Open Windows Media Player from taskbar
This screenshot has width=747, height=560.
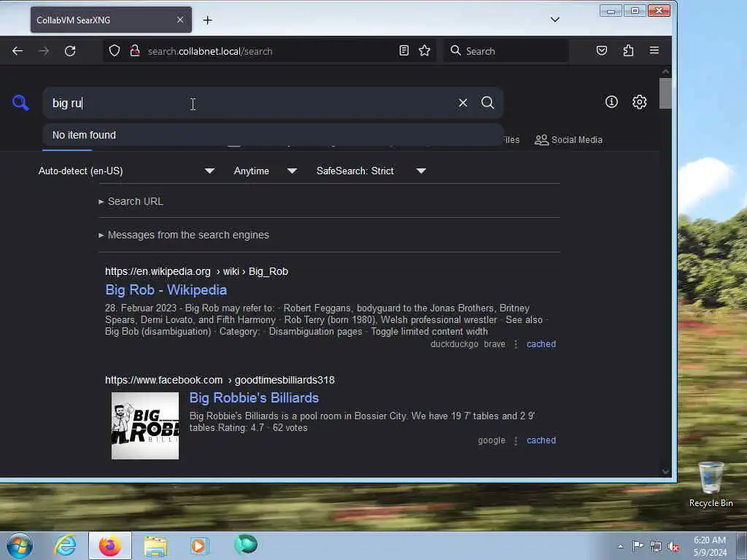(x=199, y=545)
